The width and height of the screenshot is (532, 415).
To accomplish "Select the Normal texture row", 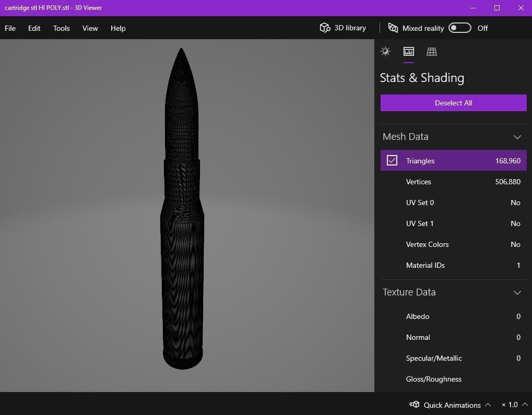I will click(453, 337).
